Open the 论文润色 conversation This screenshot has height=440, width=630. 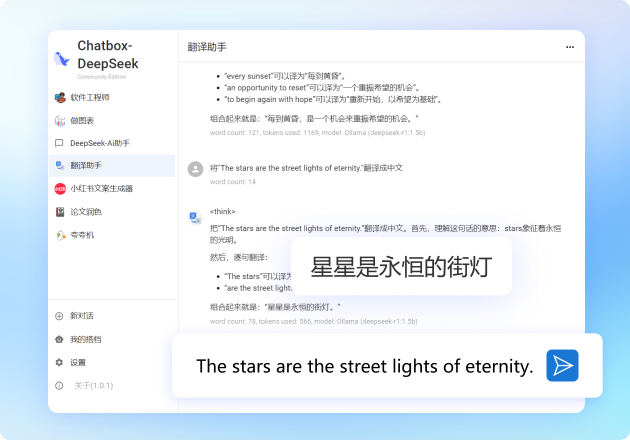(85, 211)
